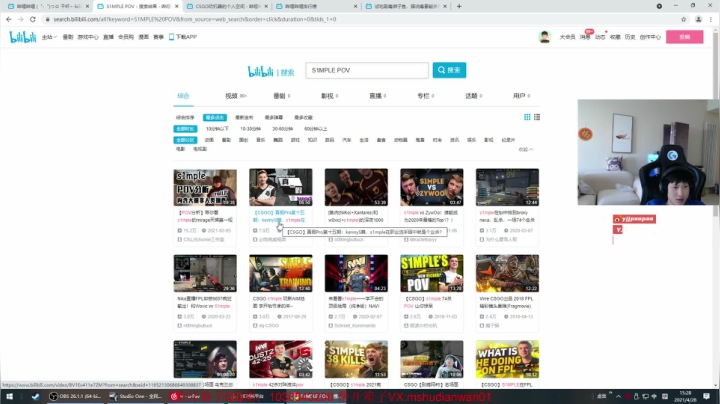Open 历史 watch history in header

630,37
